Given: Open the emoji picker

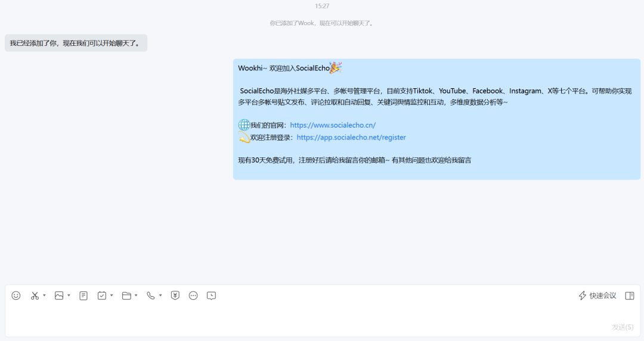Looking at the screenshot, I should tap(16, 296).
